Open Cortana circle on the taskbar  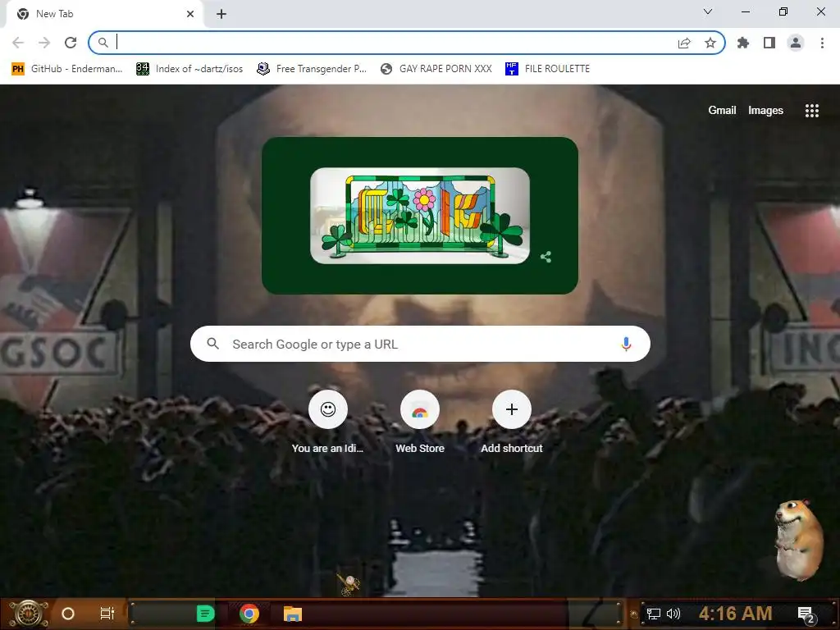coord(68,614)
